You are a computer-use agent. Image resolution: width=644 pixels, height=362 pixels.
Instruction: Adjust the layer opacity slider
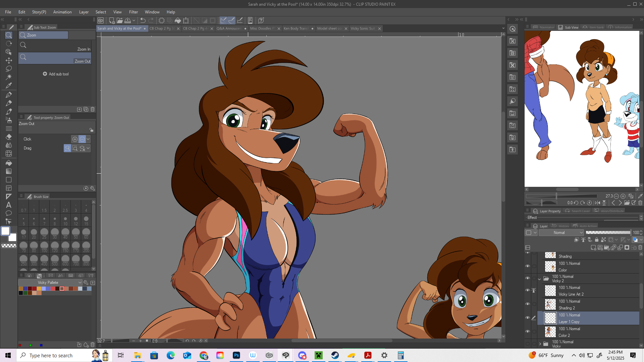pyautogui.click(x=608, y=233)
